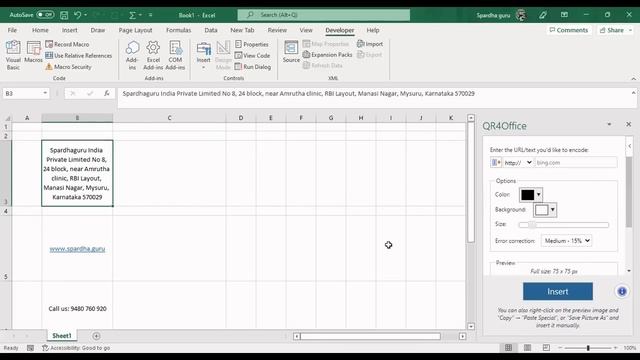Viewport: 640px width, 360px height.
Task: Adjust the QR Size slider
Action: coord(563,224)
